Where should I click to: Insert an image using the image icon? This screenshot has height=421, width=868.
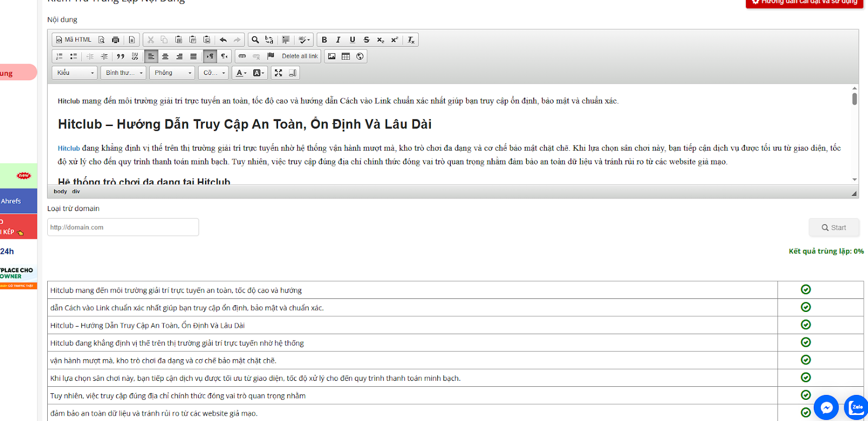(331, 56)
